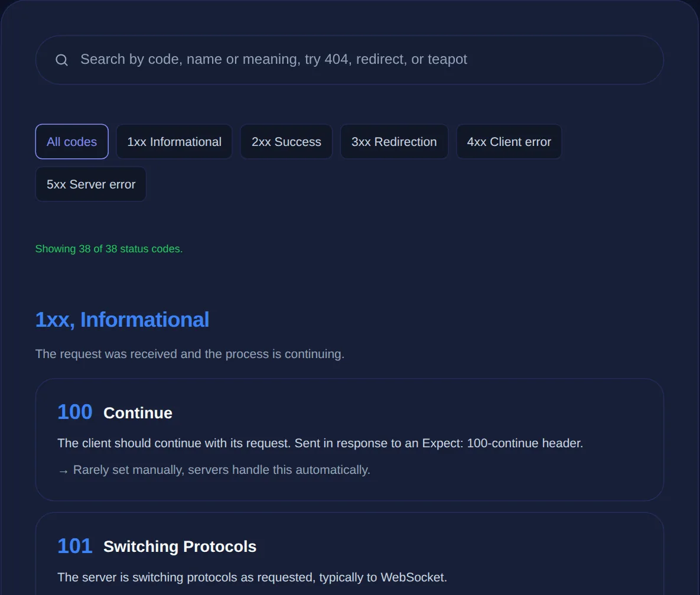
Task: Click 'The client should continue' description
Action: 320,443
